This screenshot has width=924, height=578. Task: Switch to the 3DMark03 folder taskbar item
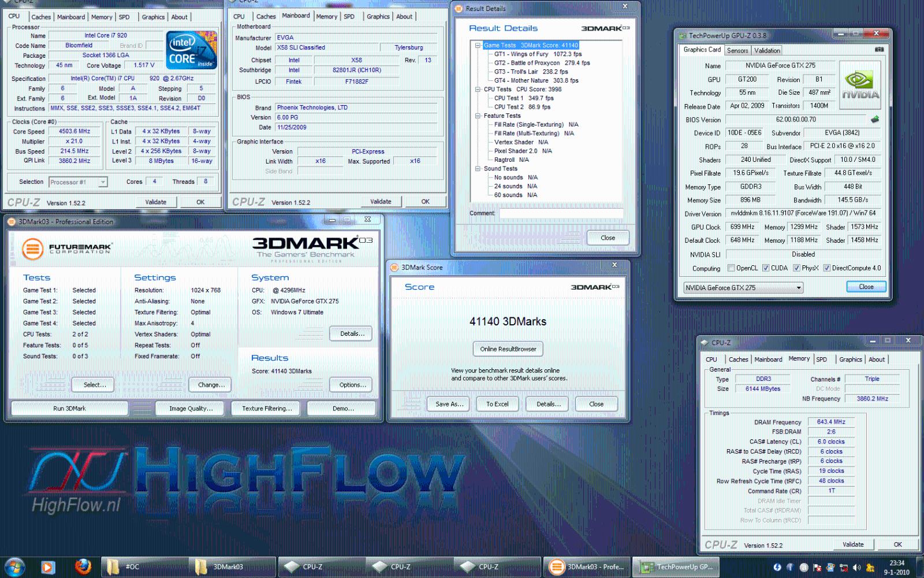[232, 567]
